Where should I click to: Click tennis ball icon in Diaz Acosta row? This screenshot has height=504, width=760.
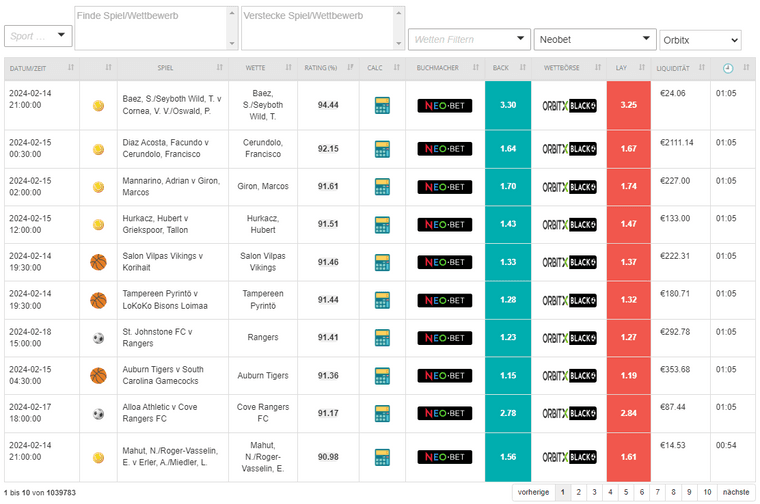click(x=98, y=149)
